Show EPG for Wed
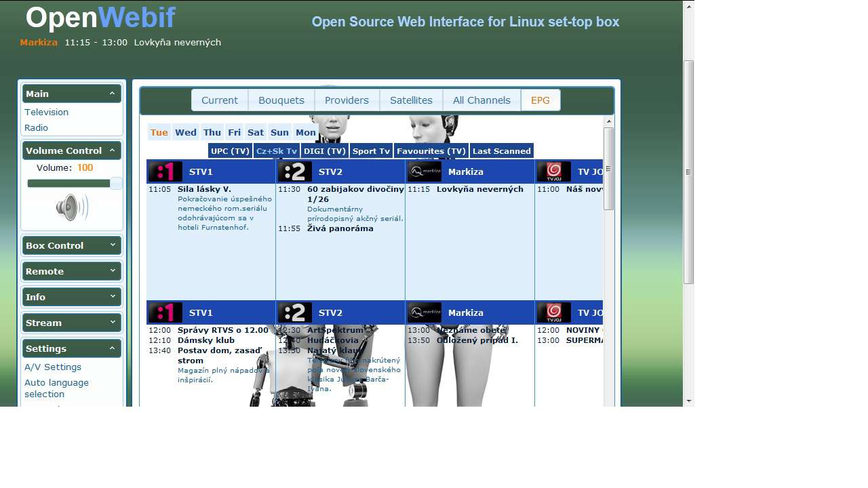The height and width of the screenshot is (488, 868). point(186,132)
